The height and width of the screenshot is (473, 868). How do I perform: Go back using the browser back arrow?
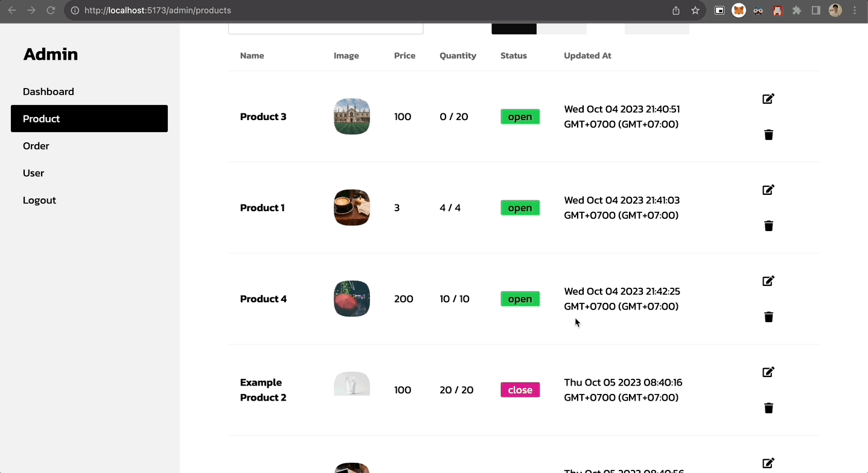12,10
